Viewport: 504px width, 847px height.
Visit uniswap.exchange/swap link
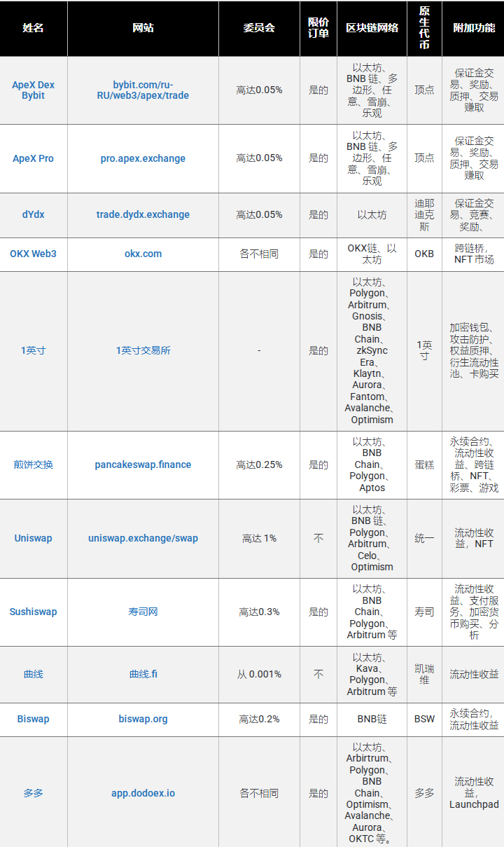pyautogui.click(x=143, y=538)
